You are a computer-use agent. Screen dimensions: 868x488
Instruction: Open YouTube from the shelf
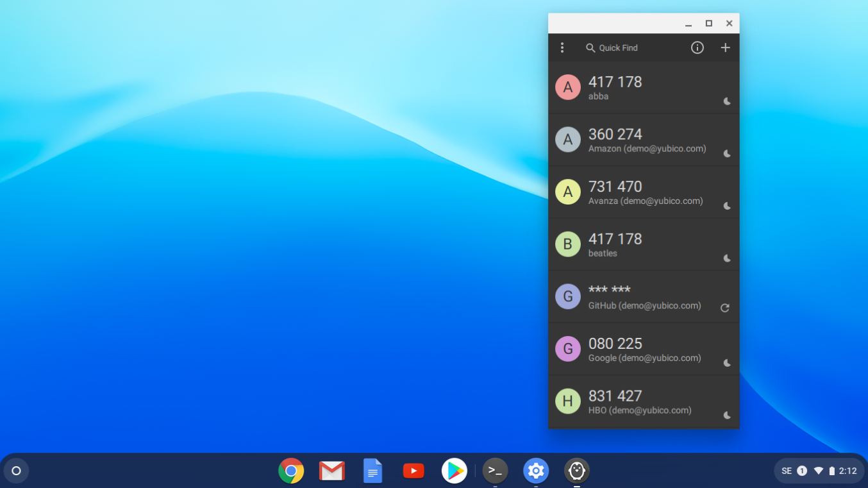413,471
